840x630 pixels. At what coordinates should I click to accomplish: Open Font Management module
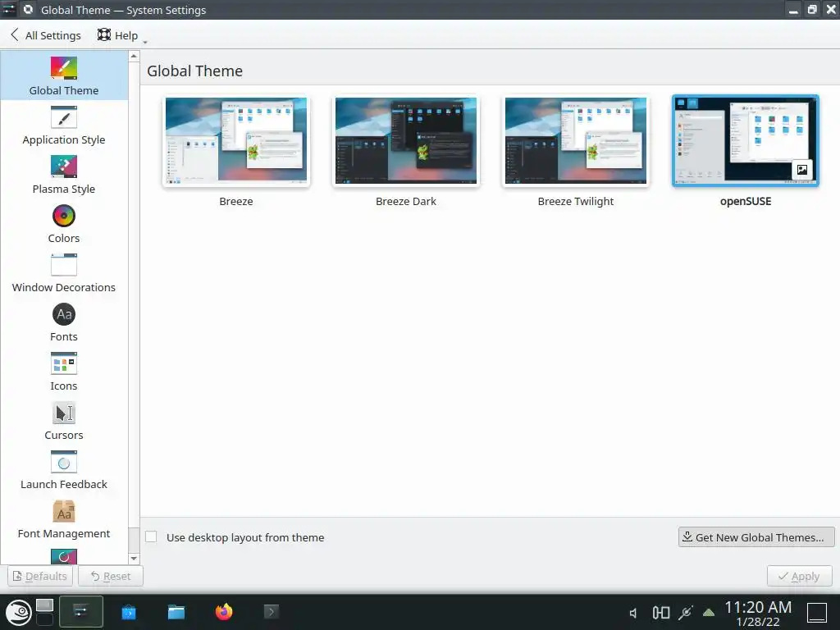64,521
